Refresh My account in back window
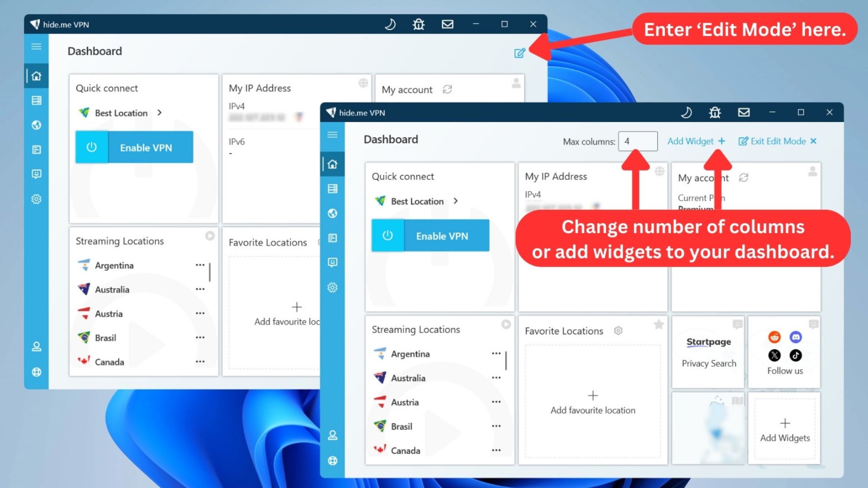 (x=447, y=89)
